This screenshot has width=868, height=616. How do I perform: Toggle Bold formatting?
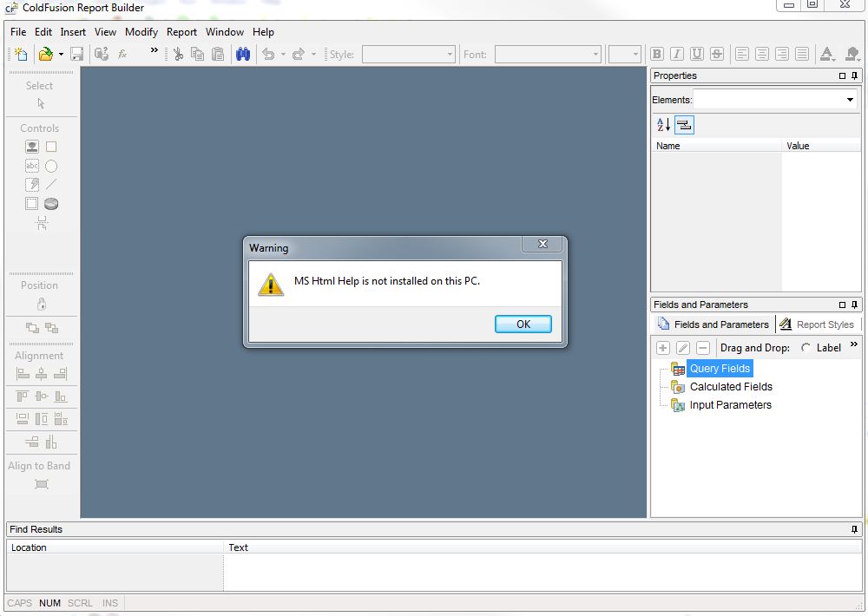coord(656,54)
